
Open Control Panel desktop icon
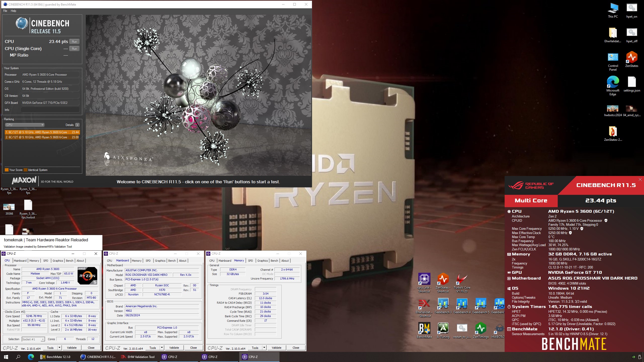pos(613,62)
